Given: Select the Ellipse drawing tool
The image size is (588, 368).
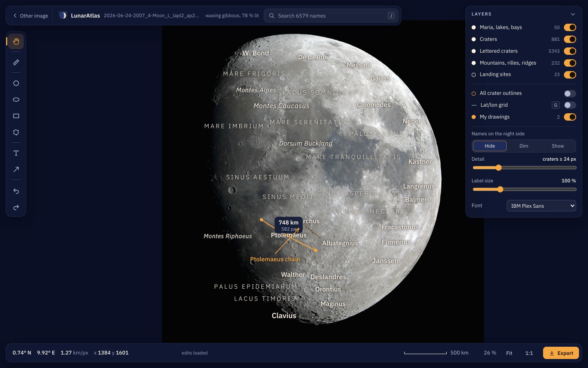Looking at the screenshot, I should [16, 99].
